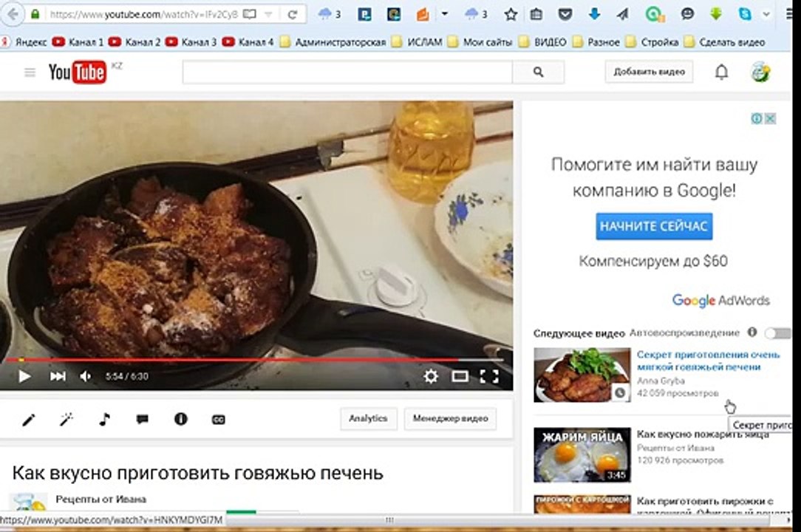
Task: Open subtitles CC icon below video
Action: point(218,420)
